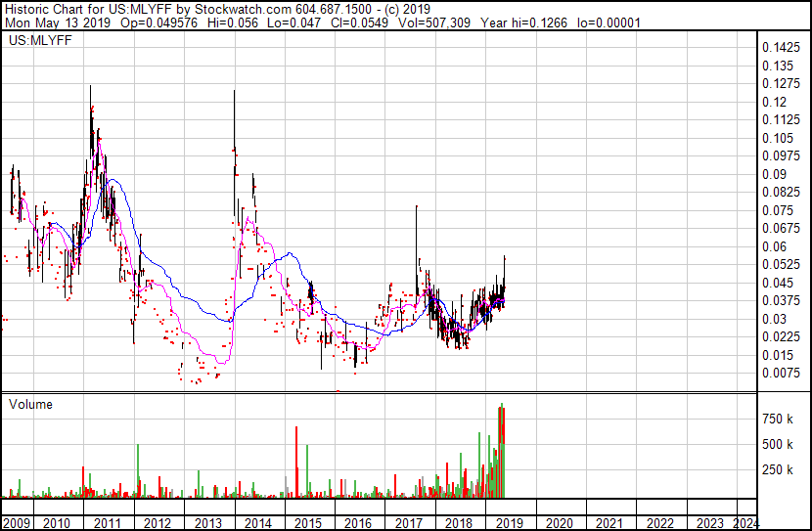This screenshot has width=812, height=531.
Task: Click the Historic Chart title text
Action: coord(48,9)
